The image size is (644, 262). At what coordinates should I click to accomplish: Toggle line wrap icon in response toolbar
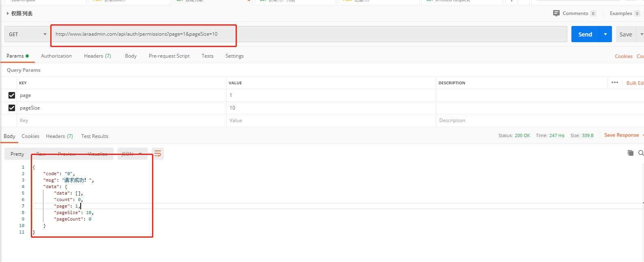[158, 154]
